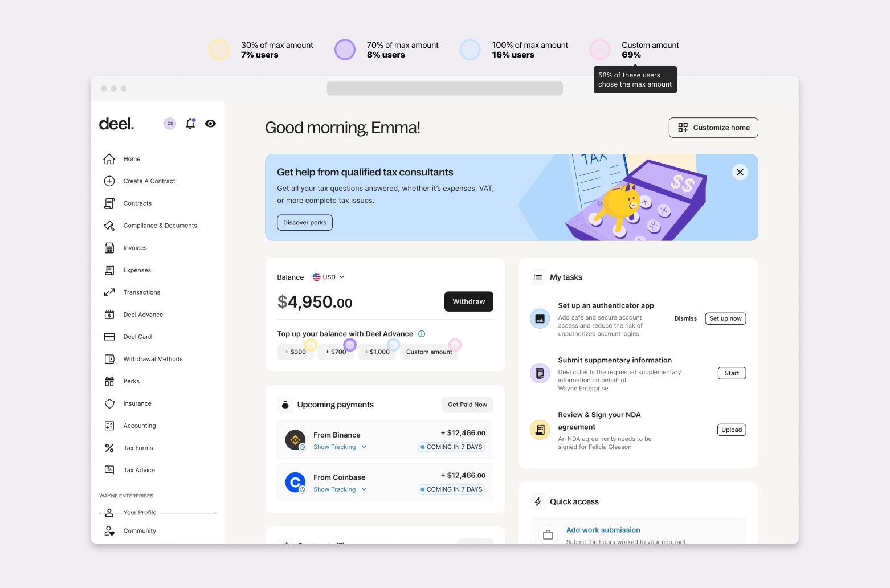Choose the + $700 top-up amount
Image resolution: width=890 pixels, height=588 pixels.
click(336, 352)
